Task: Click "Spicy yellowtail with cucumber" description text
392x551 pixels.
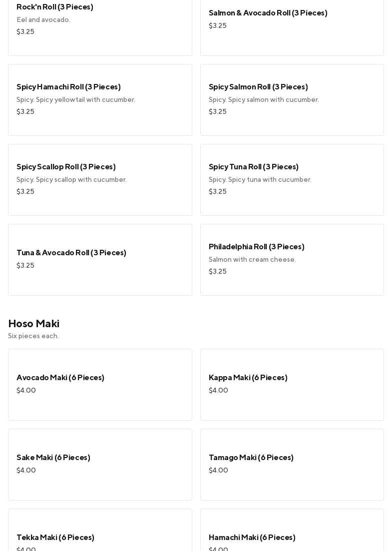Action: point(76,100)
